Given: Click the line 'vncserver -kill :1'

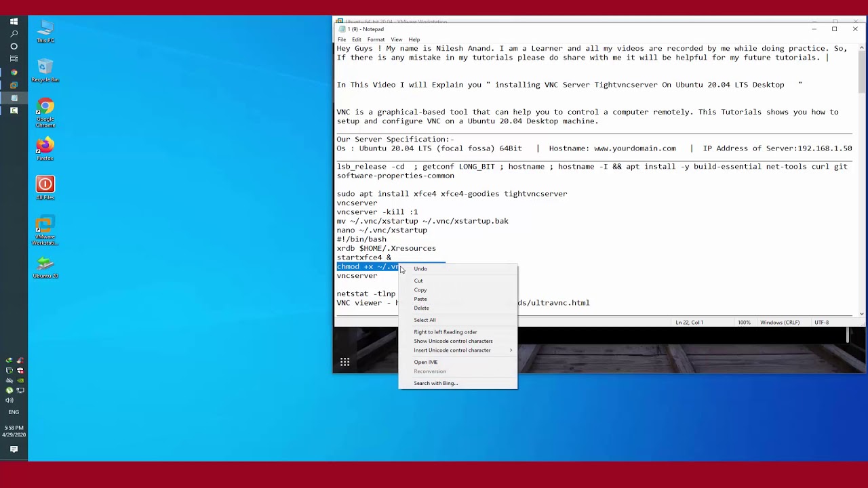Looking at the screenshot, I should 377,212.
